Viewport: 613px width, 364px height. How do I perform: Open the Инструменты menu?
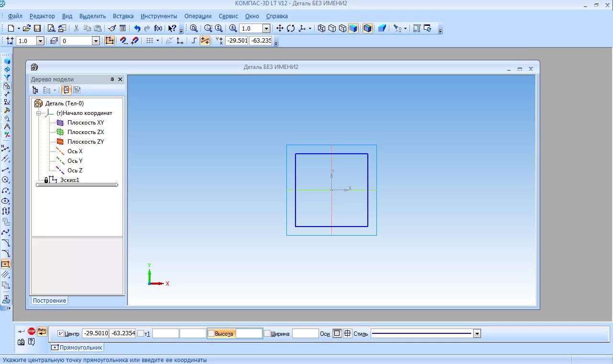(159, 16)
